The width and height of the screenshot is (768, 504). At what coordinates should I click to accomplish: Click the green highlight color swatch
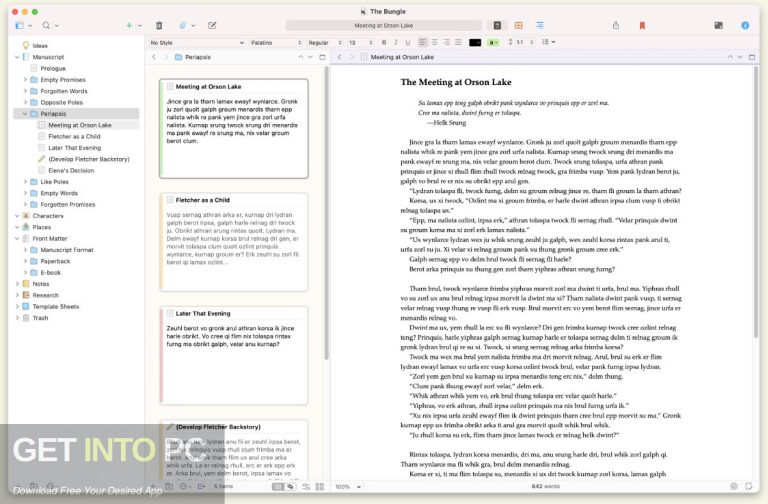click(x=493, y=43)
